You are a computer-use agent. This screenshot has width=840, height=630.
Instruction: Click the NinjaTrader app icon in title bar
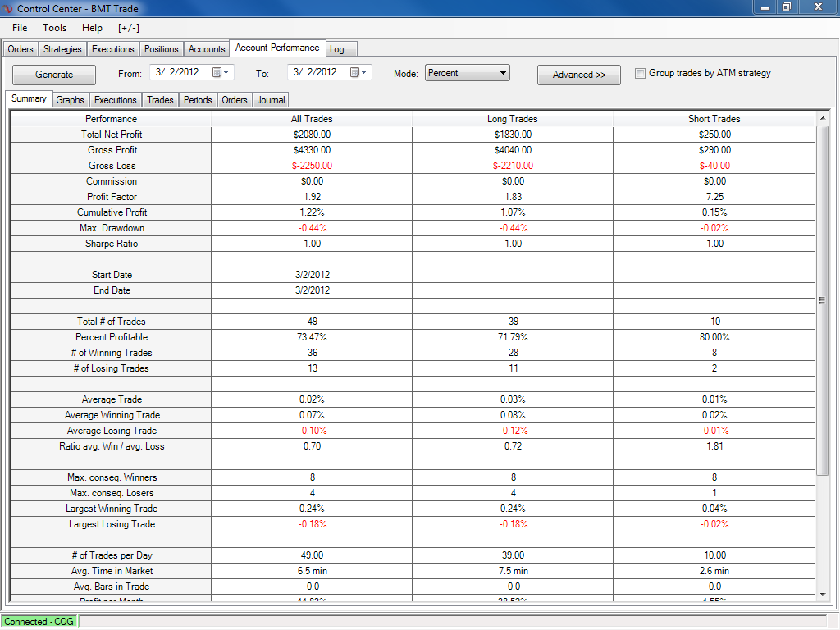(7, 8)
